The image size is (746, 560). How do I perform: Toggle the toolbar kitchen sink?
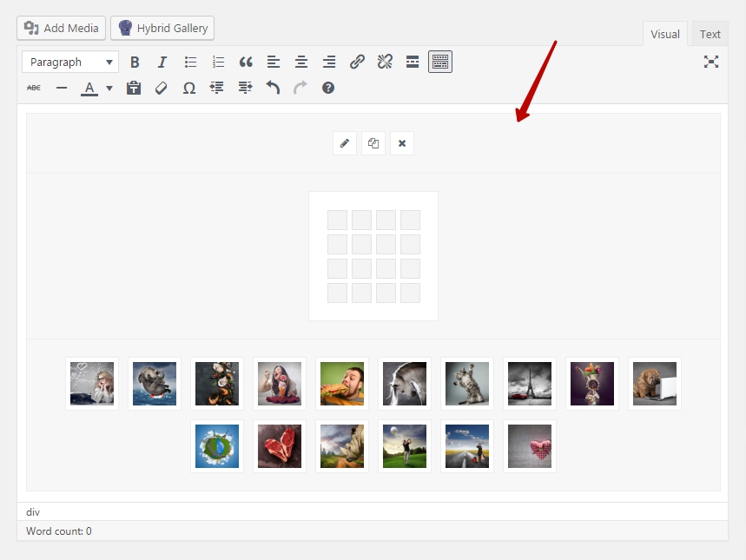(x=440, y=62)
